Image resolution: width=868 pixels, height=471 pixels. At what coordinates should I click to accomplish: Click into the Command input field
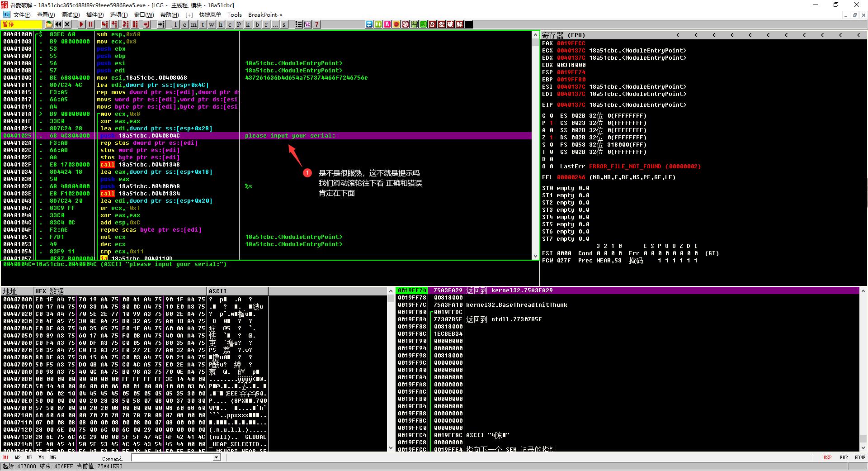pos(172,457)
